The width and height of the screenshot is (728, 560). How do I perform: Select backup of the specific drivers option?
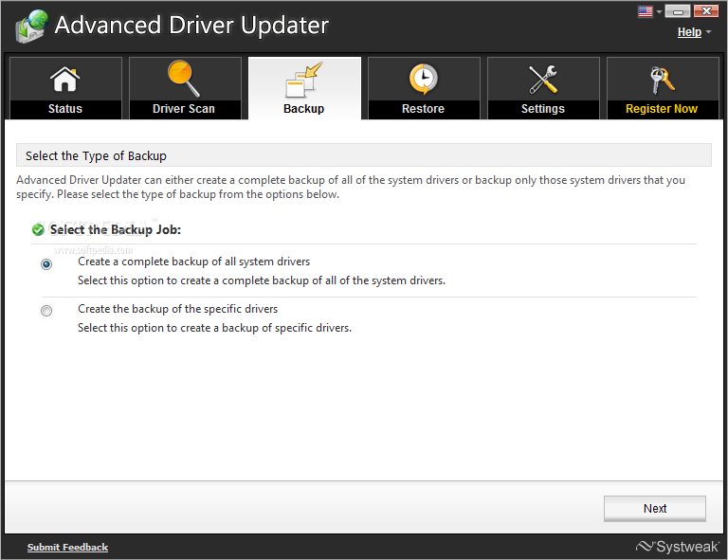click(46, 311)
